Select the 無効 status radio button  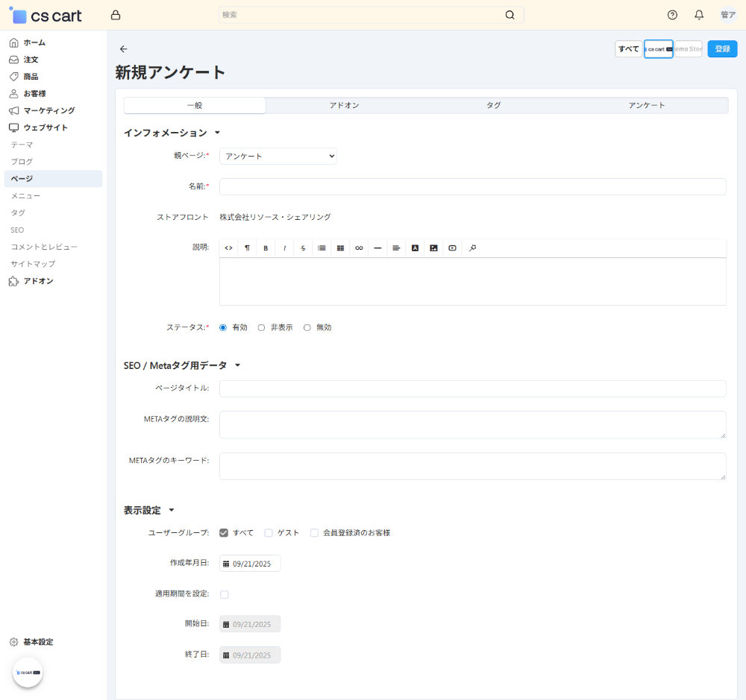[307, 327]
